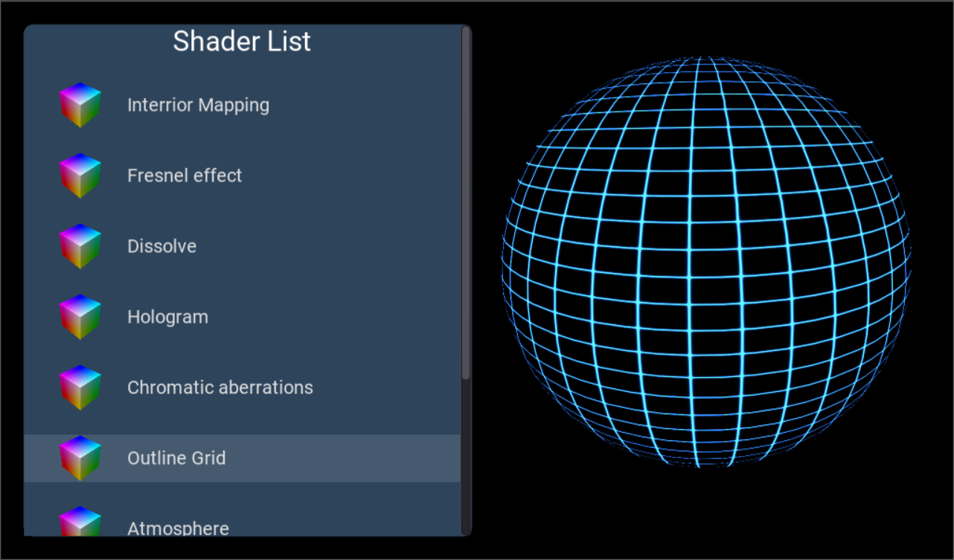Screen dimensions: 954x560
Task: Click the Hologram cube icon
Action: 80,316
